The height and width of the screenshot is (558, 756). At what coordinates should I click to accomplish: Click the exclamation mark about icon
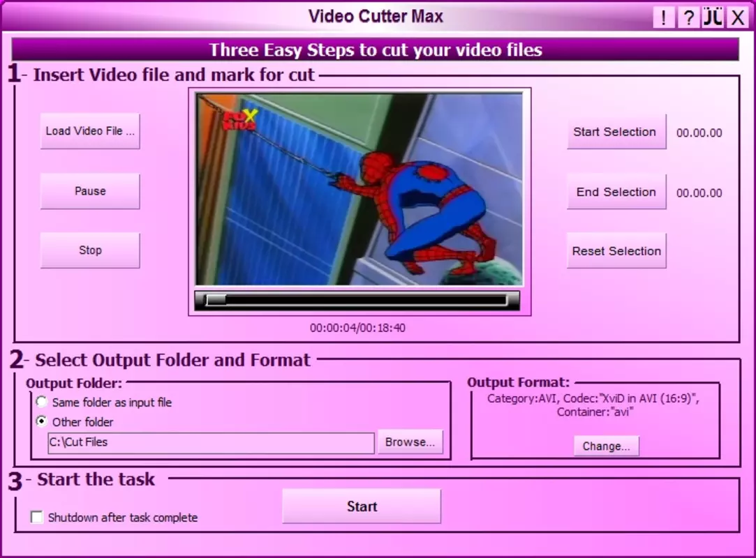664,18
